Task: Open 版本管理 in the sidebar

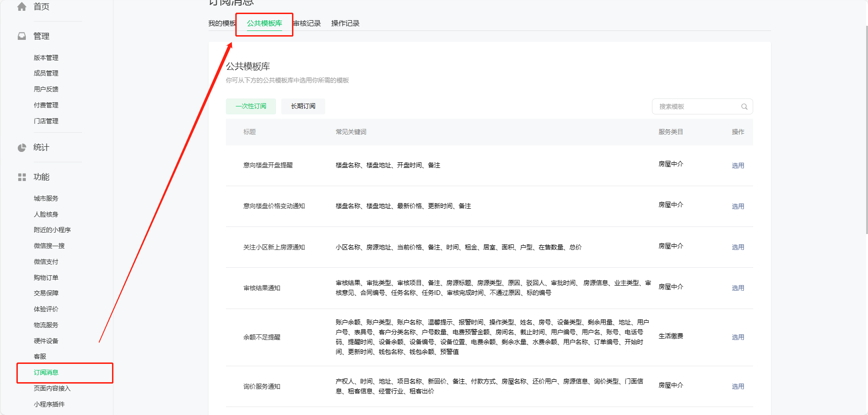Action: coord(46,58)
